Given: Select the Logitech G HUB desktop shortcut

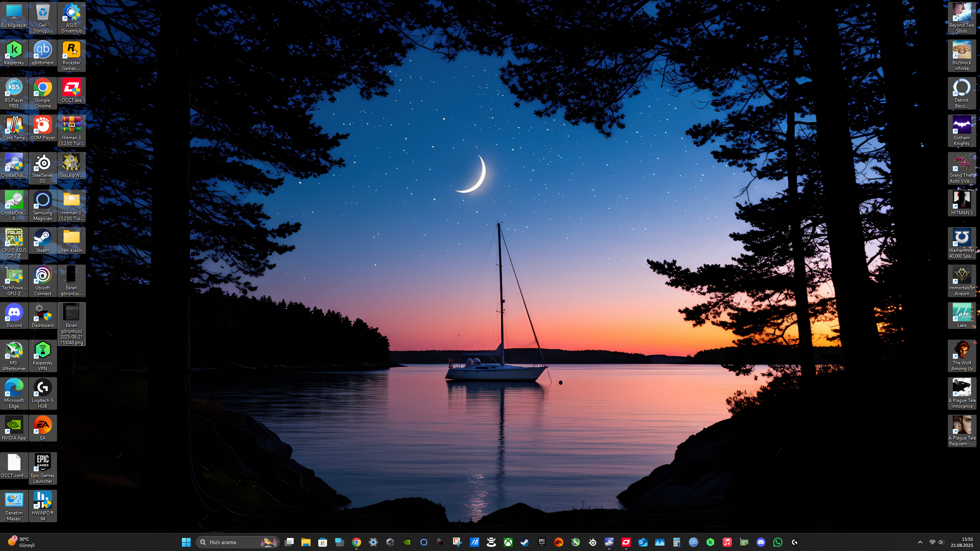Looking at the screenshot, I should [x=43, y=393].
